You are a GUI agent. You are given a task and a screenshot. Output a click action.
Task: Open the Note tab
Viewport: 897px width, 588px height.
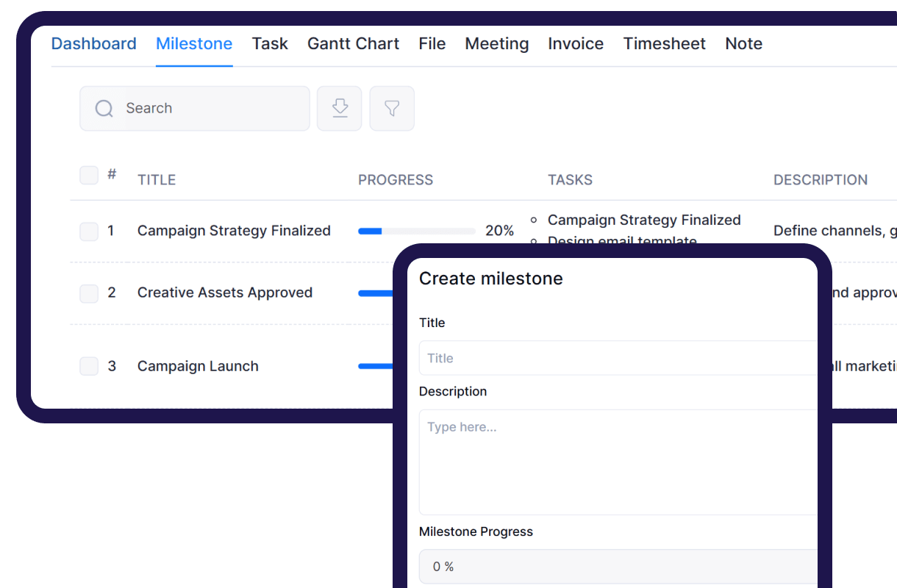pos(743,44)
